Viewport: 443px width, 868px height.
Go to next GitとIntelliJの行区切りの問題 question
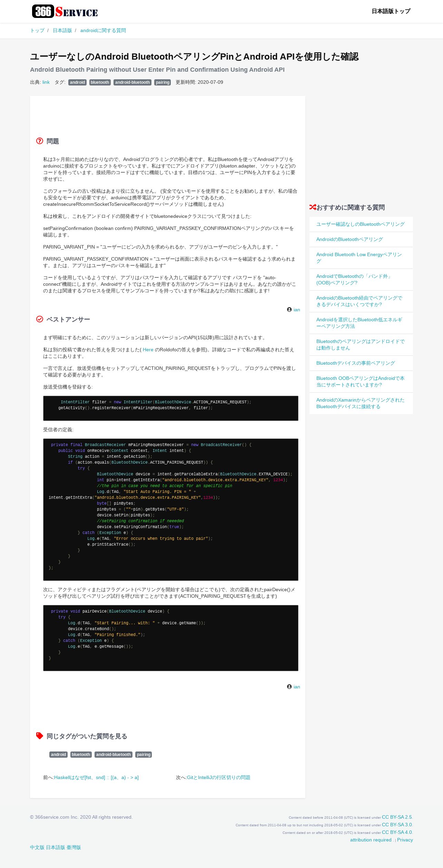[x=219, y=777]
